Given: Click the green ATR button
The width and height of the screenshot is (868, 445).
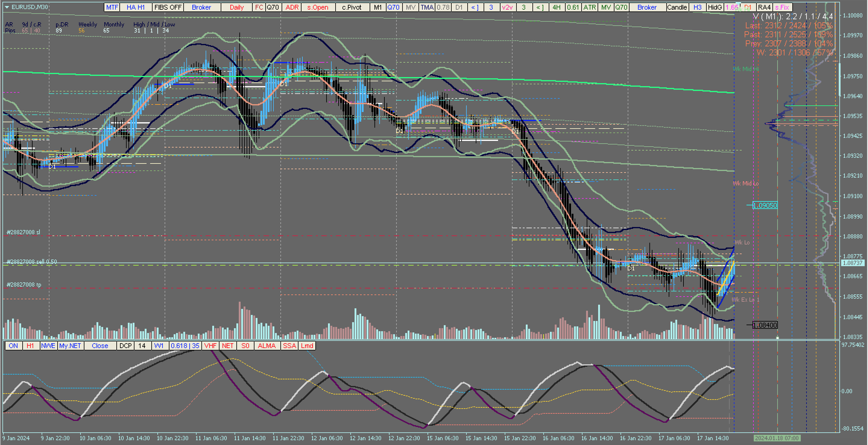Looking at the screenshot, I should point(589,8).
